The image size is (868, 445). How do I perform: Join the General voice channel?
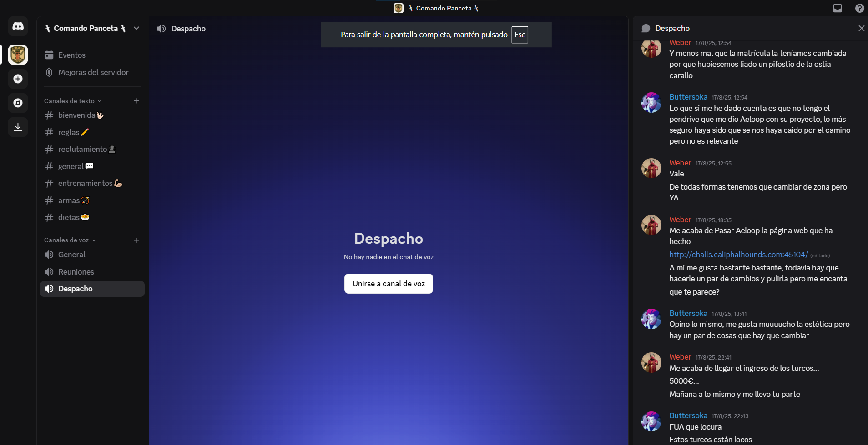(x=92, y=255)
